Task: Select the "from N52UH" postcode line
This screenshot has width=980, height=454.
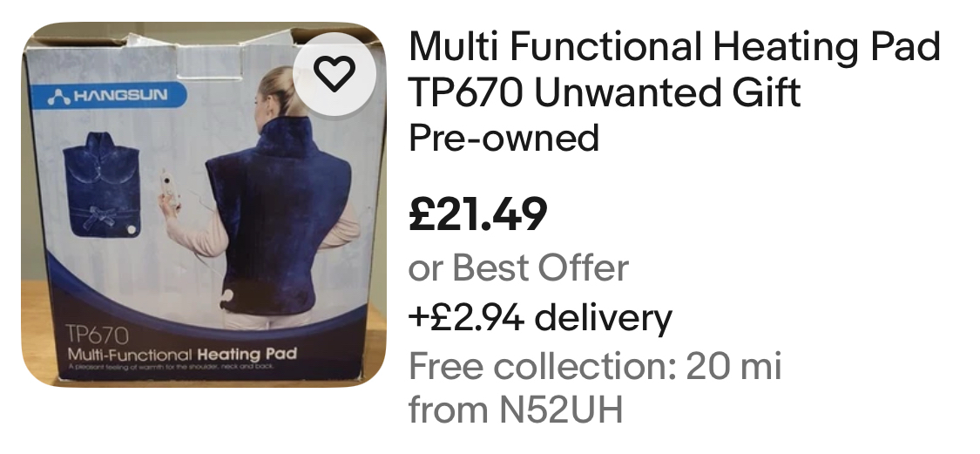Action: click(516, 410)
